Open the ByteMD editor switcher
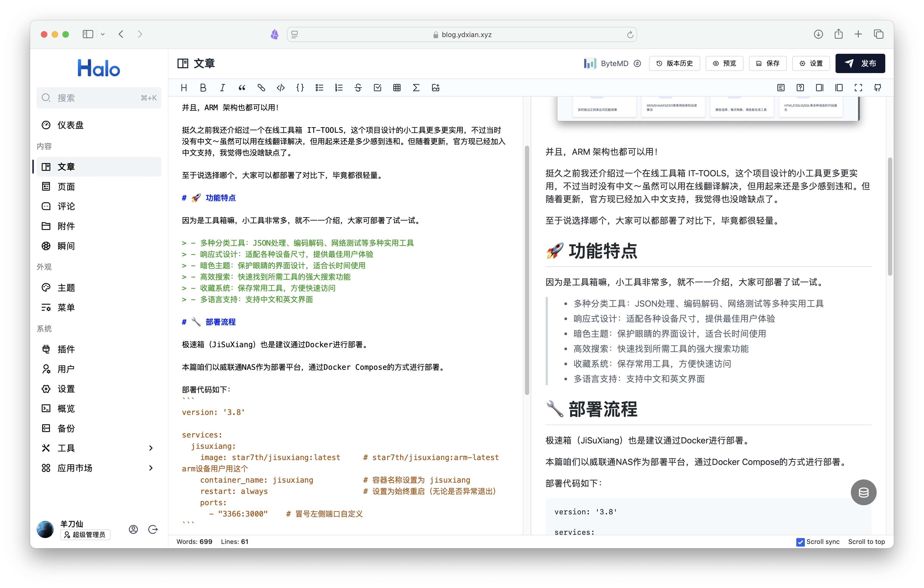 tap(612, 63)
